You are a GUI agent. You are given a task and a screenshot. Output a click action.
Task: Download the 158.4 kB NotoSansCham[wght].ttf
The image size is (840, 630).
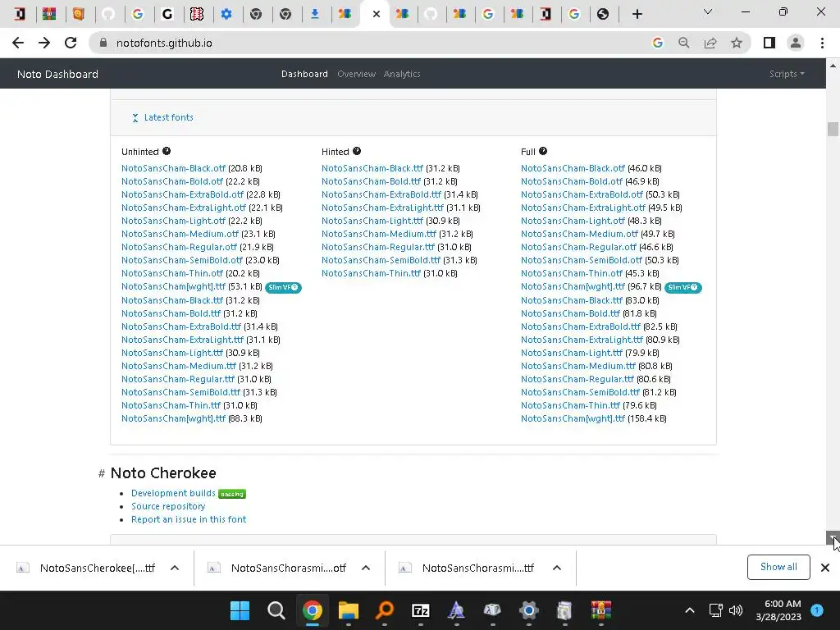click(573, 418)
